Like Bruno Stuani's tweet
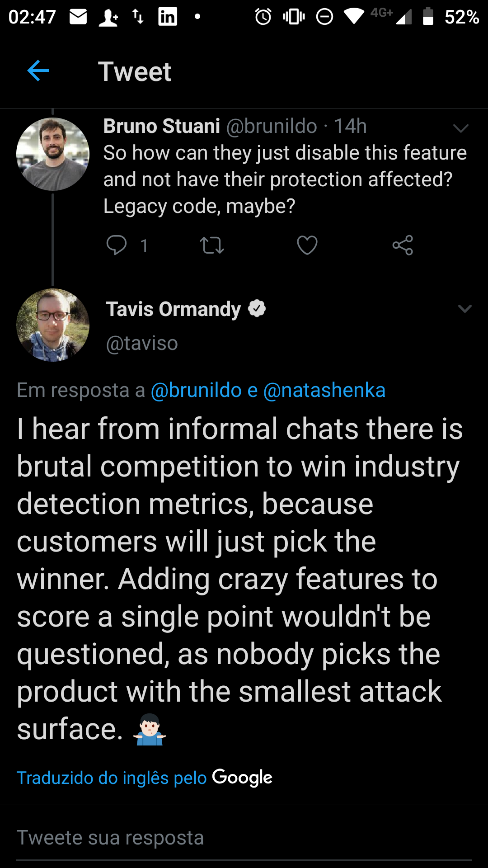 (307, 245)
